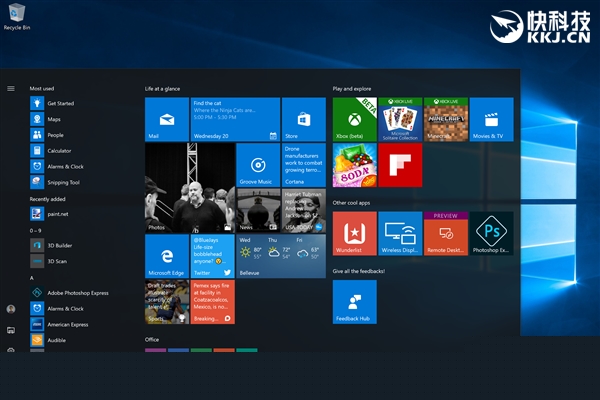Launch Audible from the app list

click(x=48, y=340)
